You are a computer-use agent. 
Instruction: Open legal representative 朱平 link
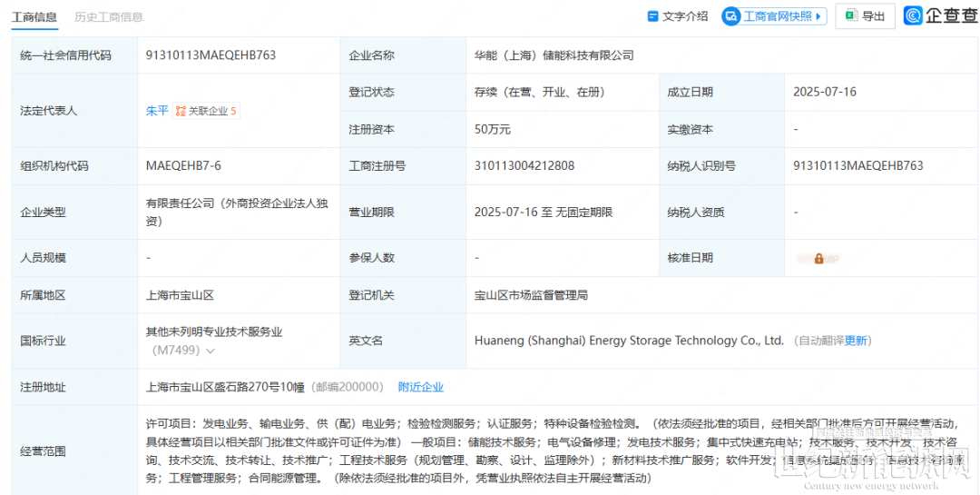click(x=157, y=112)
